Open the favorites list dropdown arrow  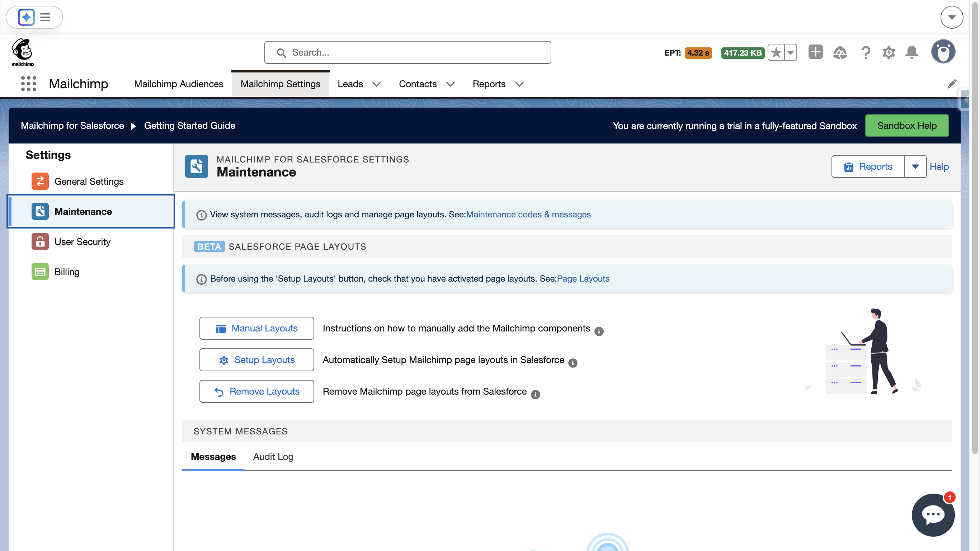click(791, 52)
